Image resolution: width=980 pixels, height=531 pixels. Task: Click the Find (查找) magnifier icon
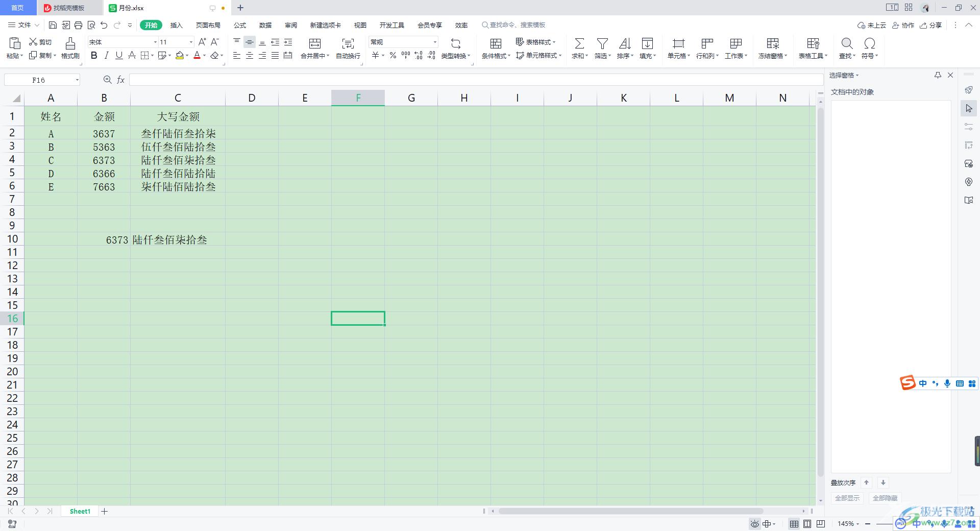(x=847, y=48)
